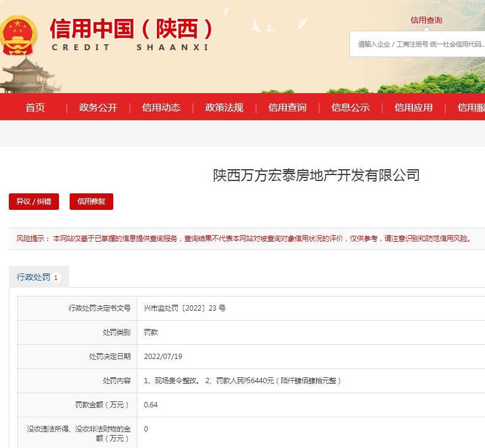
Task: Go to 信用动态 section
Action: (x=161, y=107)
